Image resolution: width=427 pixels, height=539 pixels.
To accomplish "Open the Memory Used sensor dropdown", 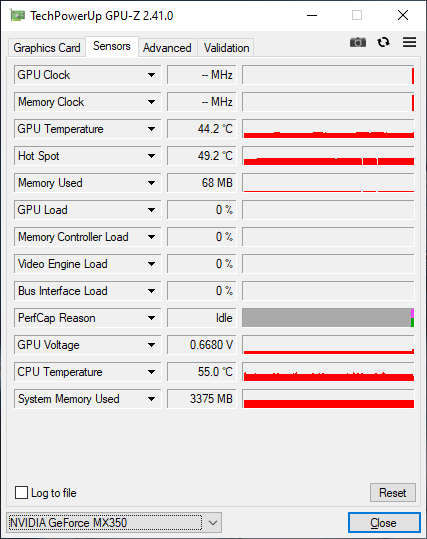I will 151,183.
